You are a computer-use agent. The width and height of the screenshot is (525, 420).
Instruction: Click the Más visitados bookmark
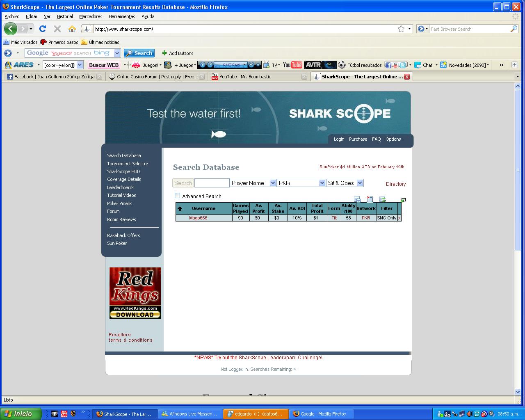click(x=20, y=42)
